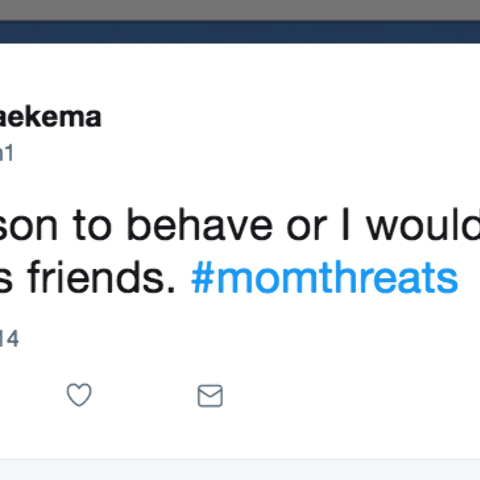Click the blank area right of the 'aekema' name
The width and height of the screenshot is (480, 480).
290,117
